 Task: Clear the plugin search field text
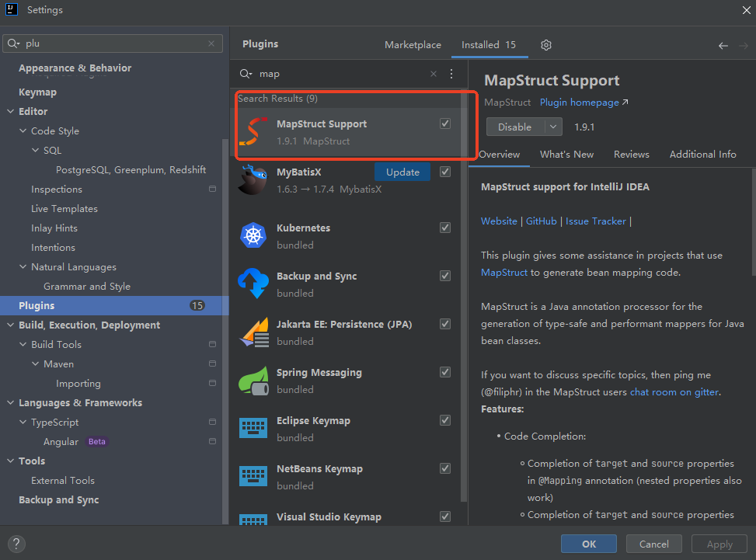click(434, 74)
